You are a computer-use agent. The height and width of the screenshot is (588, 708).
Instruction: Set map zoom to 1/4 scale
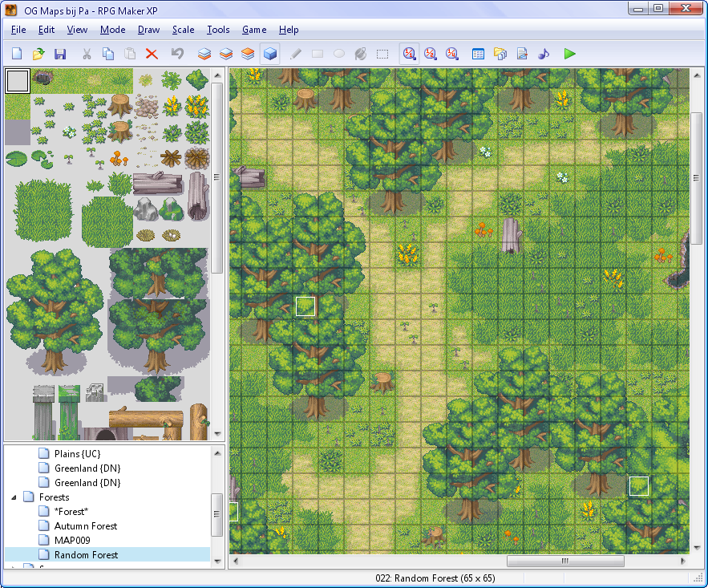[452, 54]
